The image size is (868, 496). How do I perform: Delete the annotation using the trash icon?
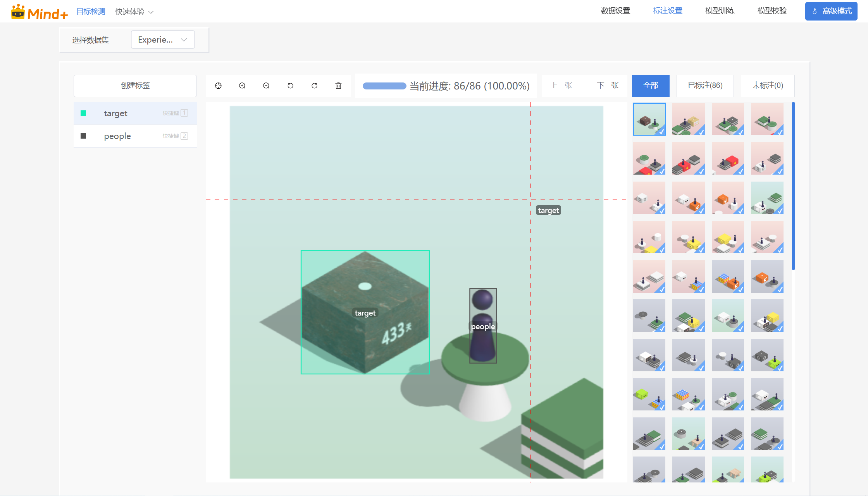(338, 86)
